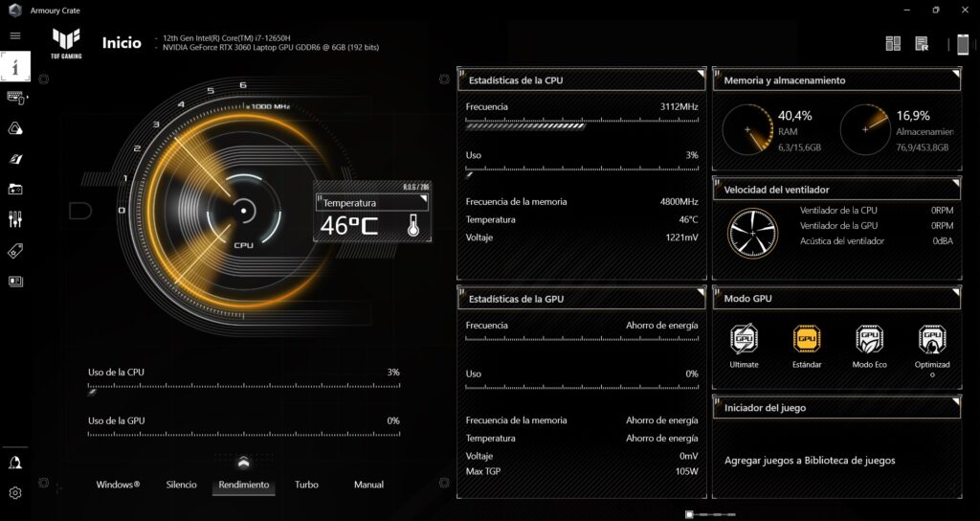980x521 pixels.
Task: Click the RAM usage gauge
Action: pos(746,129)
